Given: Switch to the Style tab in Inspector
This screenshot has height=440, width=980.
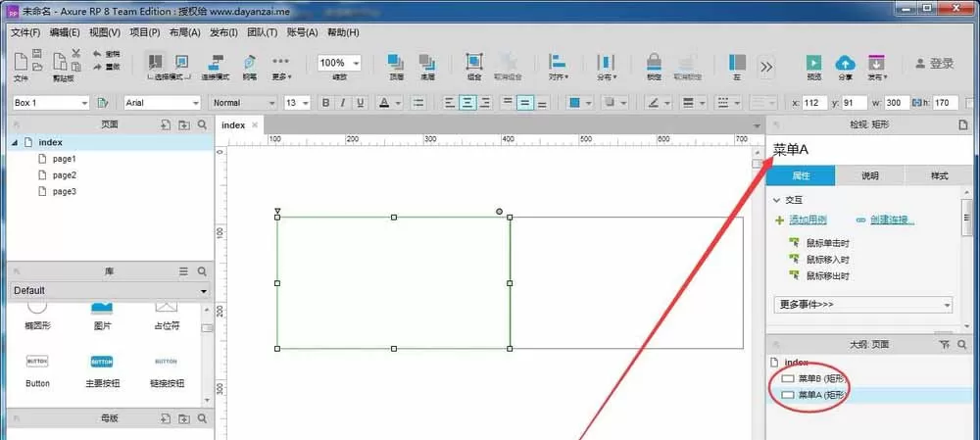Looking at the screenshot, I should (940, 175).
